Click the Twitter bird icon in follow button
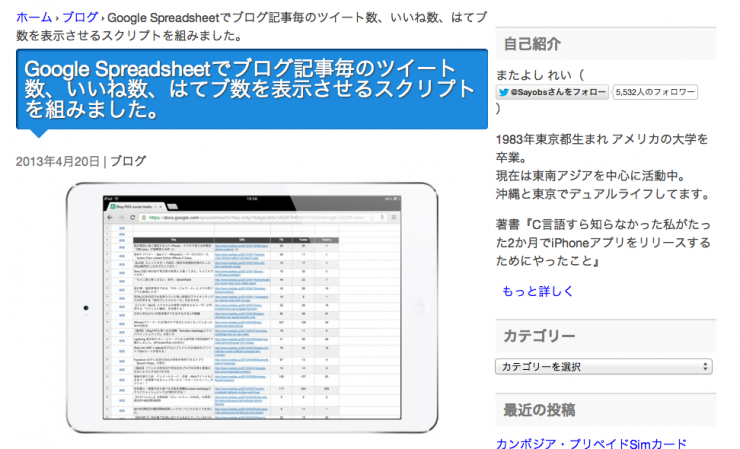 click(x=504, y=92)
